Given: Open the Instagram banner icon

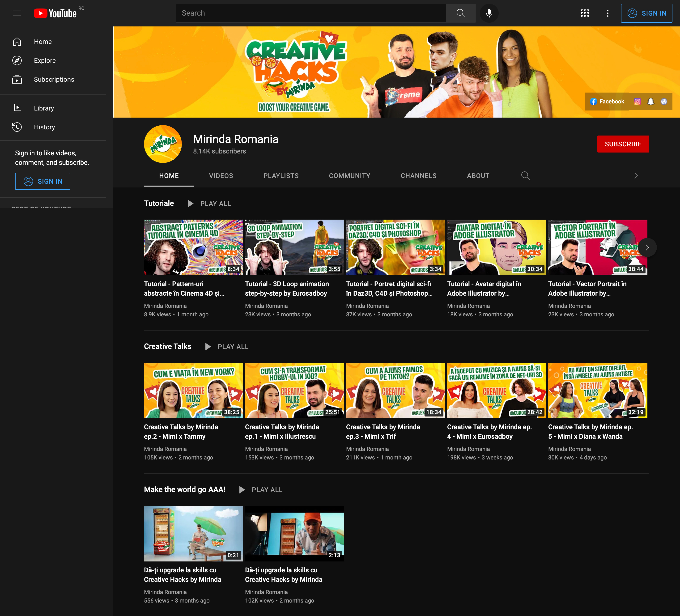Looking at the screenshot, I should [x=637, y=102].
